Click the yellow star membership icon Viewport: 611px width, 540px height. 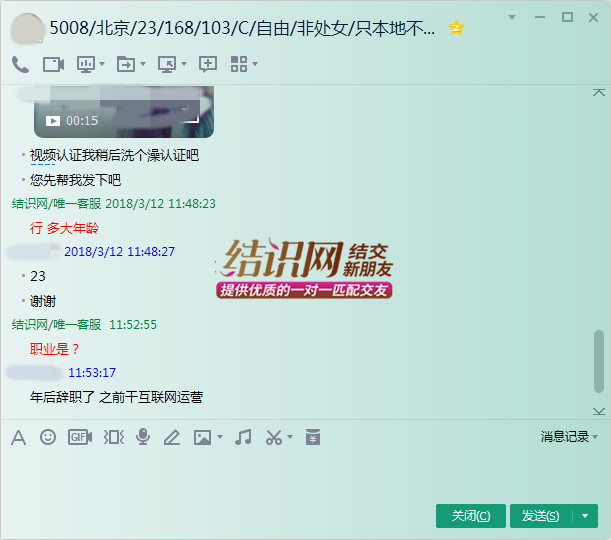(456, 28)
